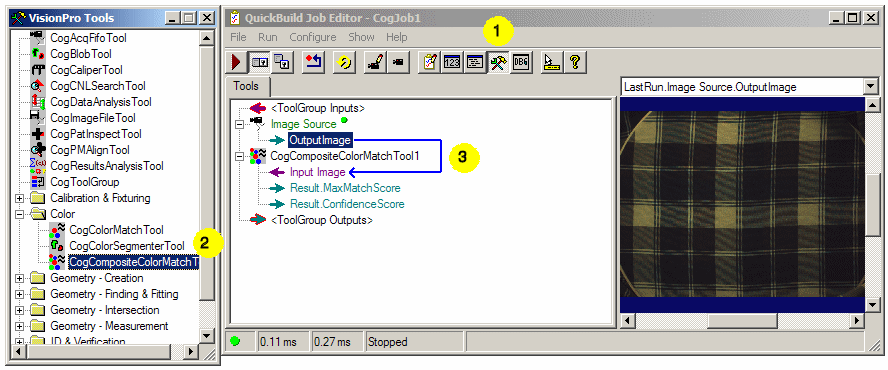Select the Tools tab
The height and width of the screenshot is (370, 888).
(x=246, y=86)
